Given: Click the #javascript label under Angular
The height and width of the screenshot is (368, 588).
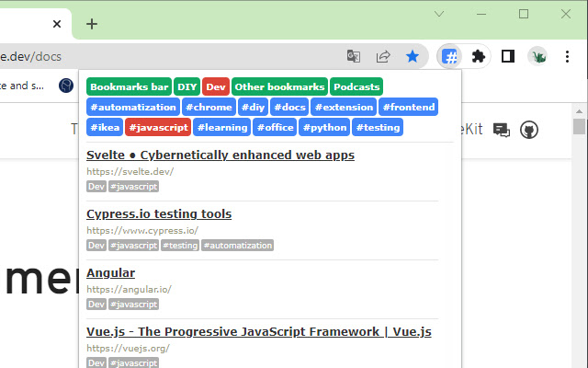Looking at the screenshot, I should click(134, 305).
